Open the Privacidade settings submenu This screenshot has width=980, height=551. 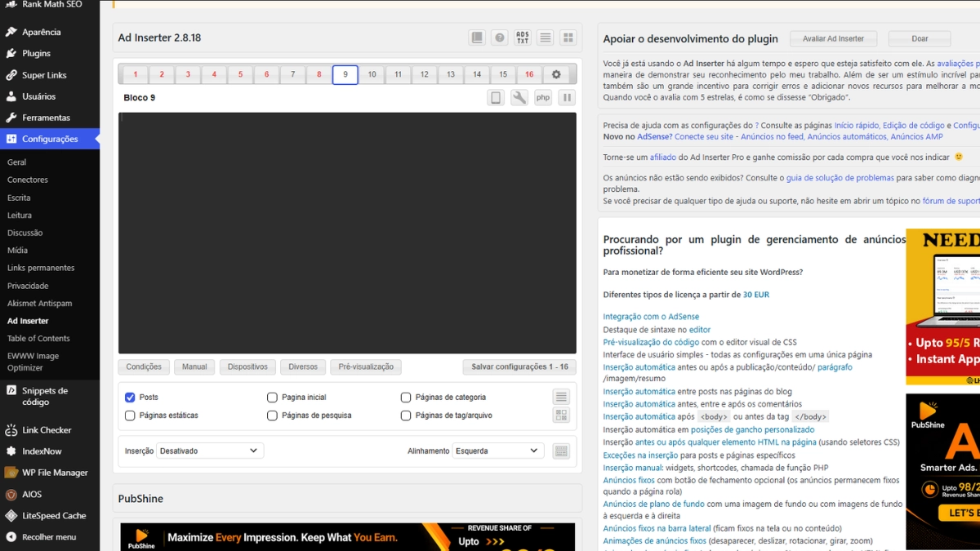click(x=28, y=286)
